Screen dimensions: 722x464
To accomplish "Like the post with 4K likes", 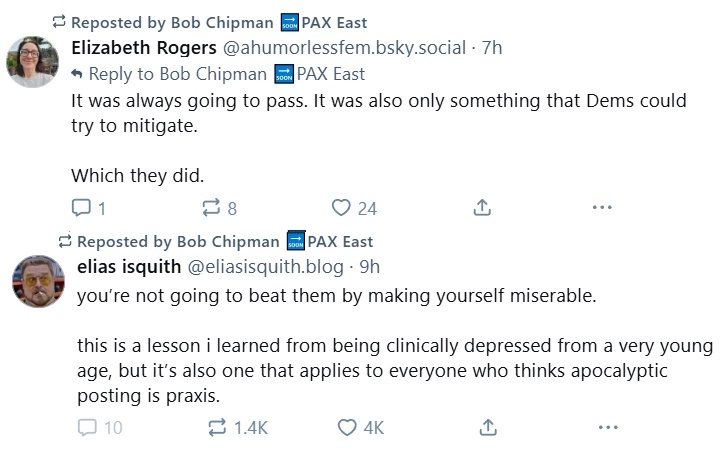I will coord(361,428).
